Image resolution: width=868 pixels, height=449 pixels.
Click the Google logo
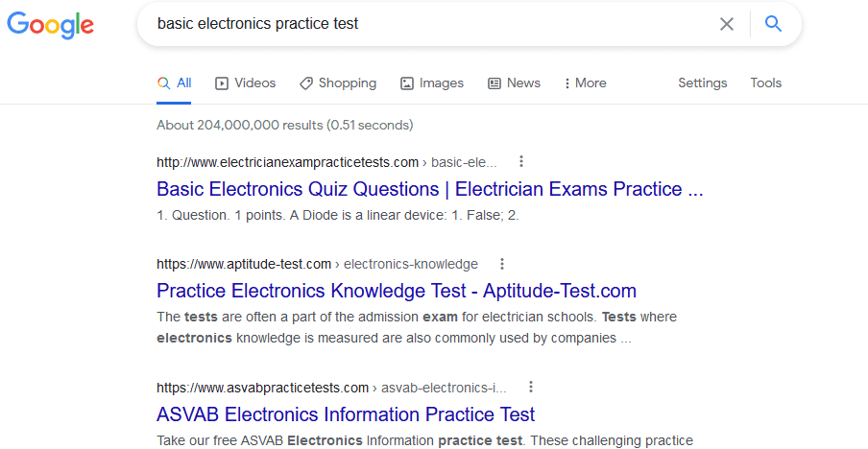pyautogui.click(x=50, y=25)
